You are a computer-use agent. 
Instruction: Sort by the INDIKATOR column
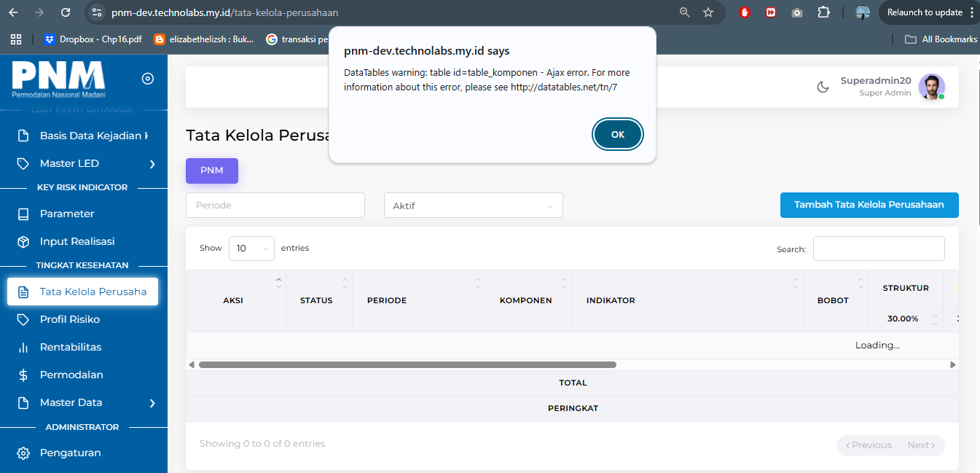tap(688, 300)
